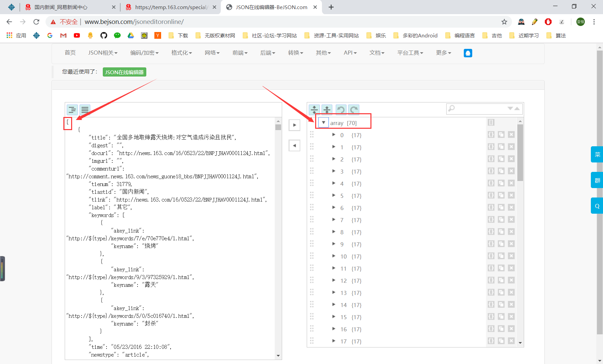Open the Chrome three-dot menu

pos(594,22)
